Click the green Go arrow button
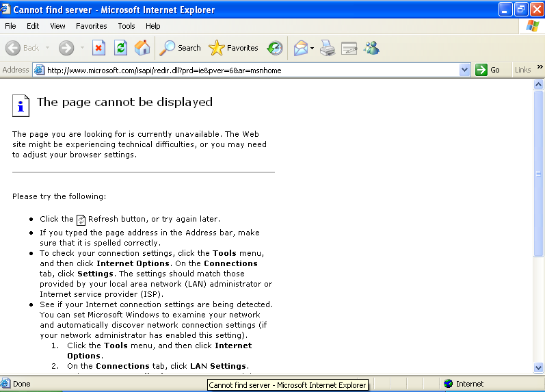The image size is (545, 392). click(x=481, y=70)
